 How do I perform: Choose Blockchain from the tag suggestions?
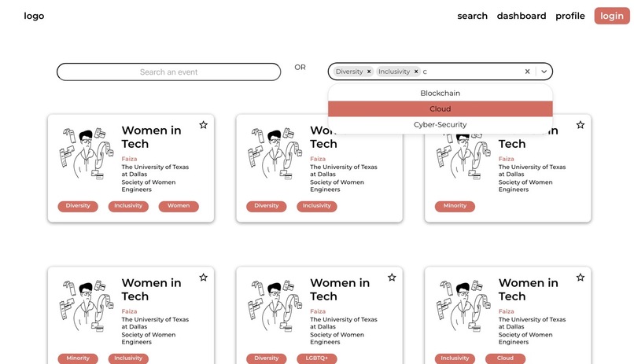pyautogui.click(x=440, y=93)
